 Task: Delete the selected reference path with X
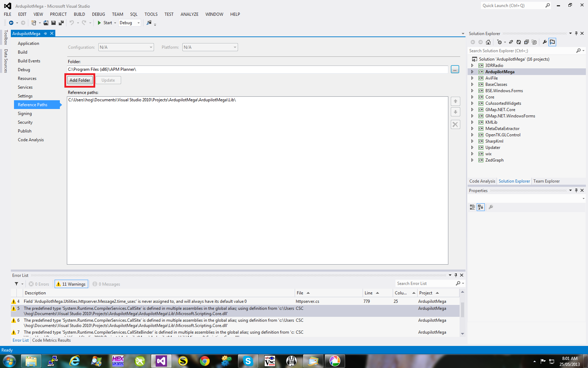click(455, 124)
